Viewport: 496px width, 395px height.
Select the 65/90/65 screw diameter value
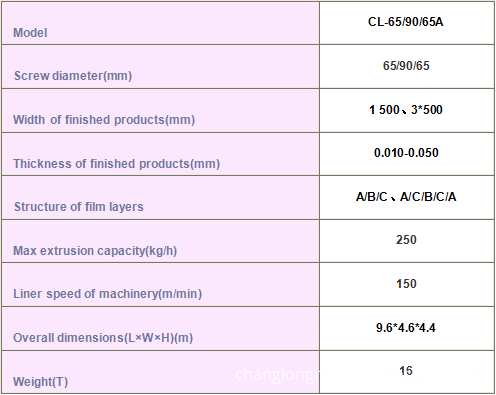click(x=406, y=66)
